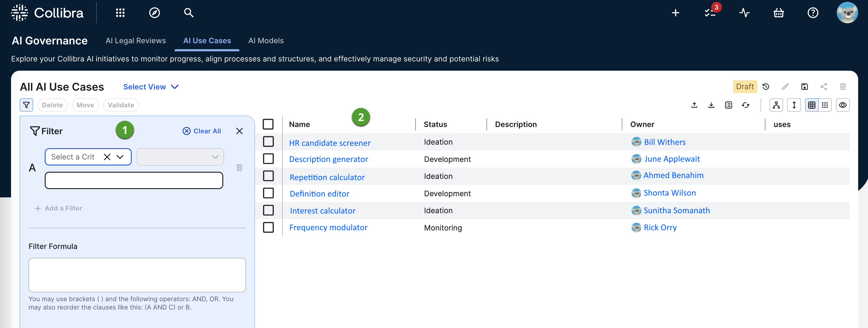Click the save view floppy icon

point(804,87)
